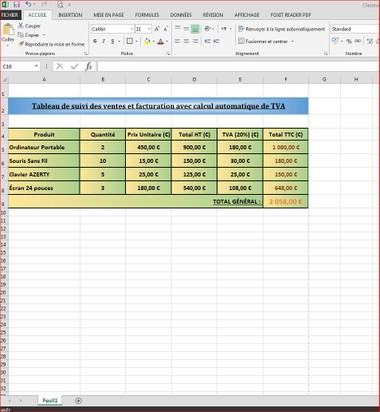Screen dimensions: 380x412
Task: Click the Coller paste icon
Action: (x=8, y=35)
